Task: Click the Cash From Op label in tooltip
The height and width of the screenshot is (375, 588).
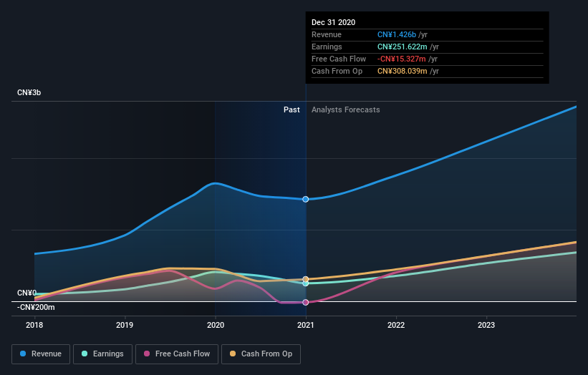Action: tap(337, 71)
